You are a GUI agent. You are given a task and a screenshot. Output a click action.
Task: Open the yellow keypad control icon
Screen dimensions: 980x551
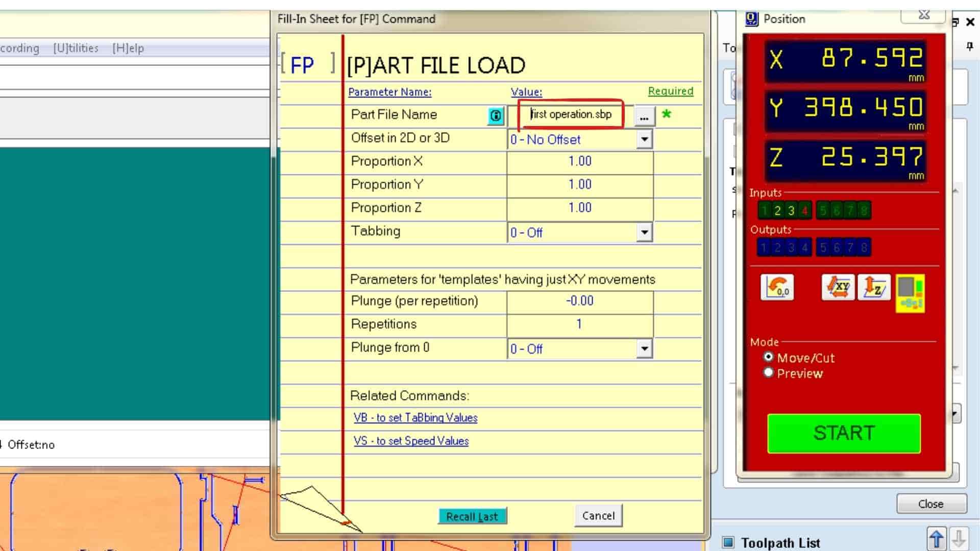click(910, 293)
